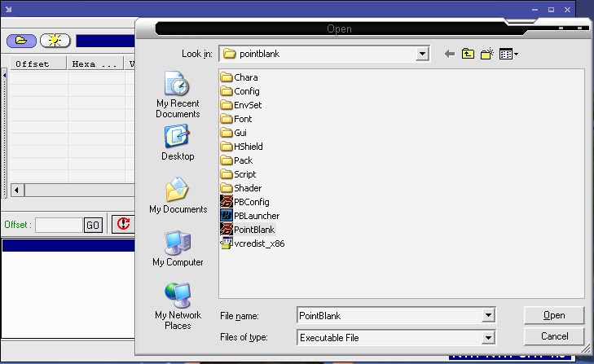Select the PBConfig executable
Viewport: 594px width, 364px height.
245,202
